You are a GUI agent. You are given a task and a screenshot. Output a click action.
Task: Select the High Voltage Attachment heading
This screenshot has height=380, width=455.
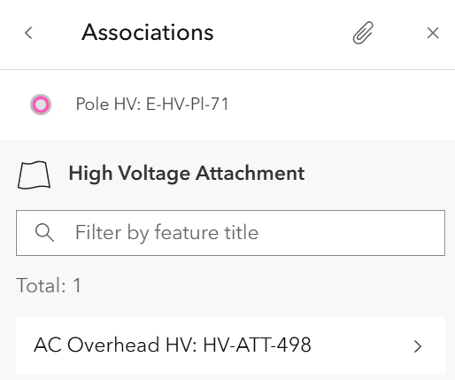click(x=186, y=174)
